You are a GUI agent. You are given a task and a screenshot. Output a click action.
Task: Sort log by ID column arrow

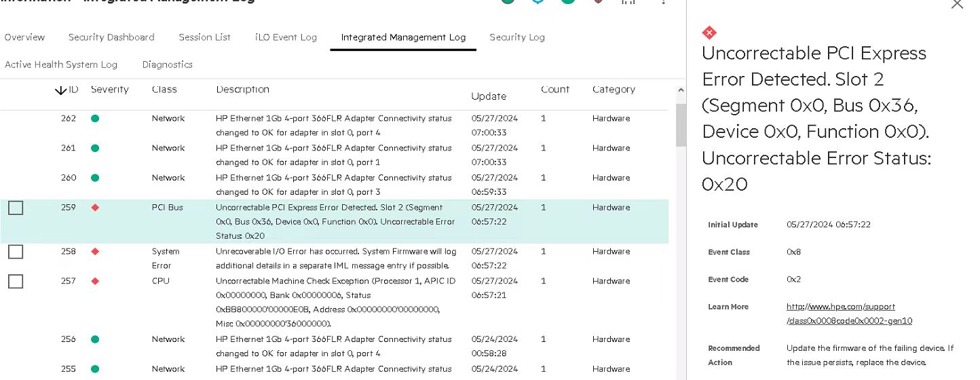tap(61, 90)
